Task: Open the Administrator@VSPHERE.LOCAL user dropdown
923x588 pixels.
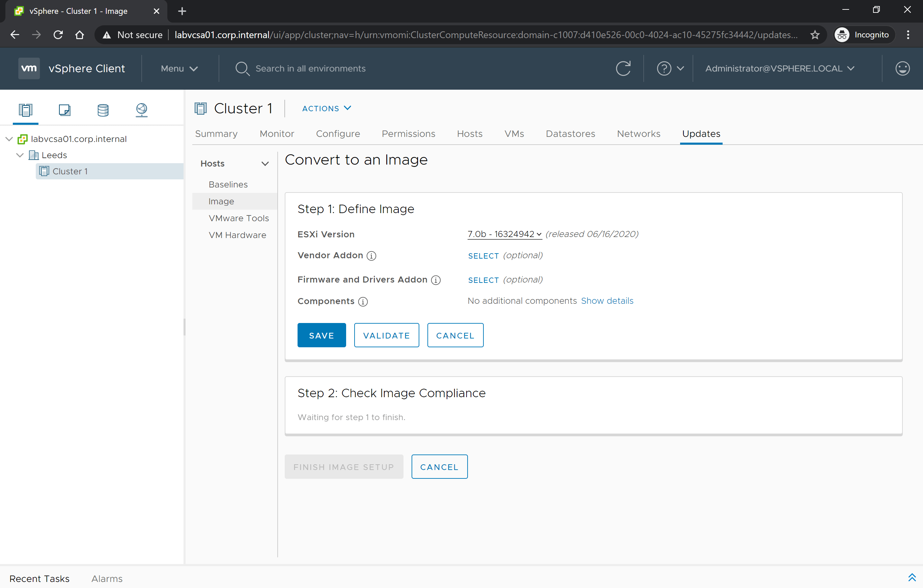Action: pyautogui.click(x=780, y=68)
